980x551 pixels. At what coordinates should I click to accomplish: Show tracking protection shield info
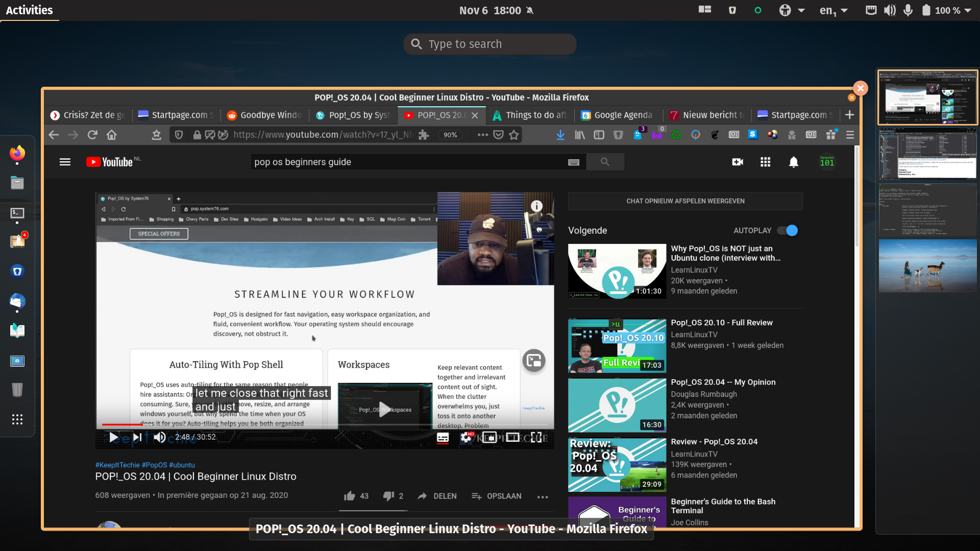[x=179, y=135]
